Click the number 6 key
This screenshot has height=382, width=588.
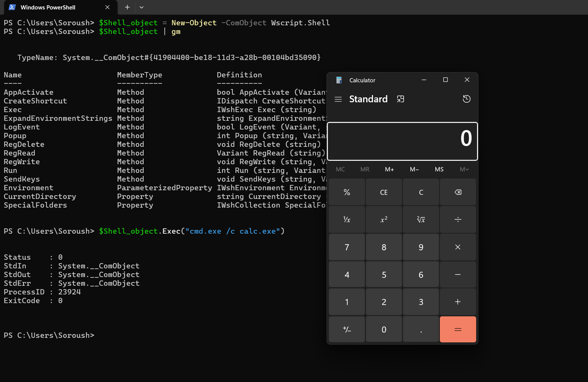421,275
